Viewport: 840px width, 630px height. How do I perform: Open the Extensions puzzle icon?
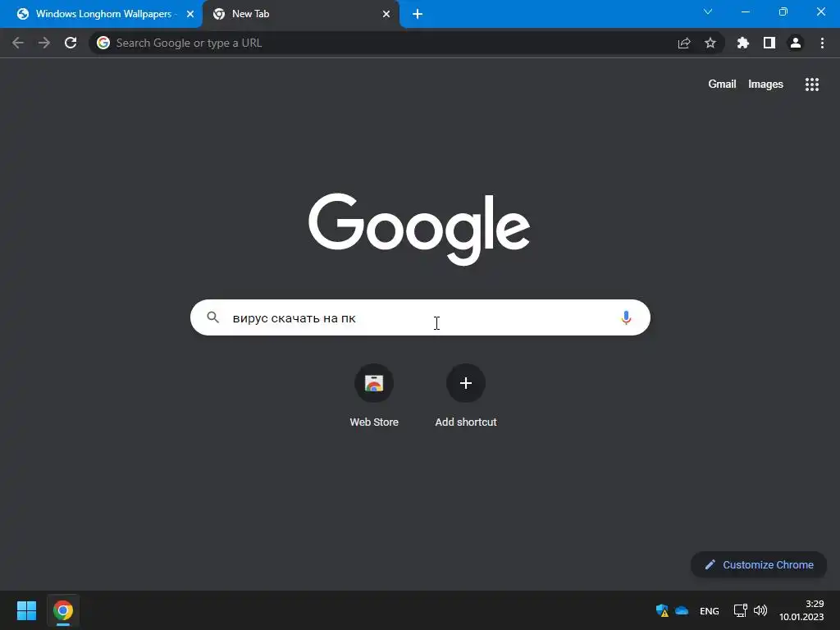[x=743, y=43]
